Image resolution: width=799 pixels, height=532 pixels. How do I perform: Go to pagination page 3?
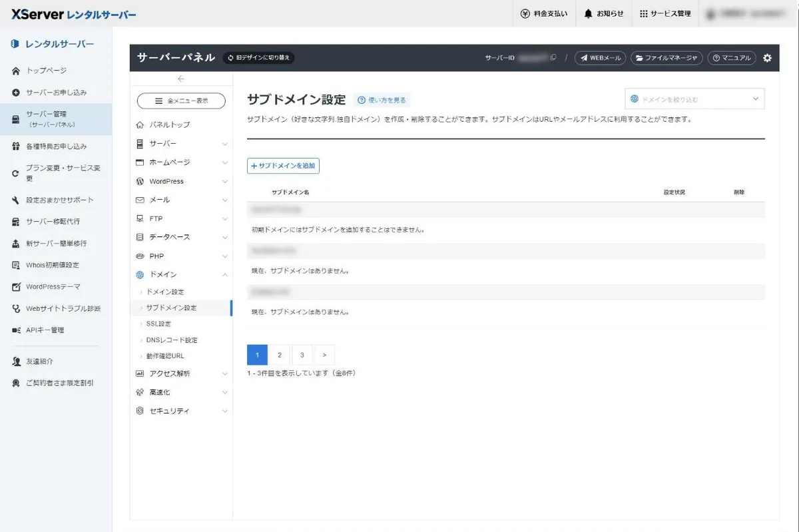(x=302, y=355)
